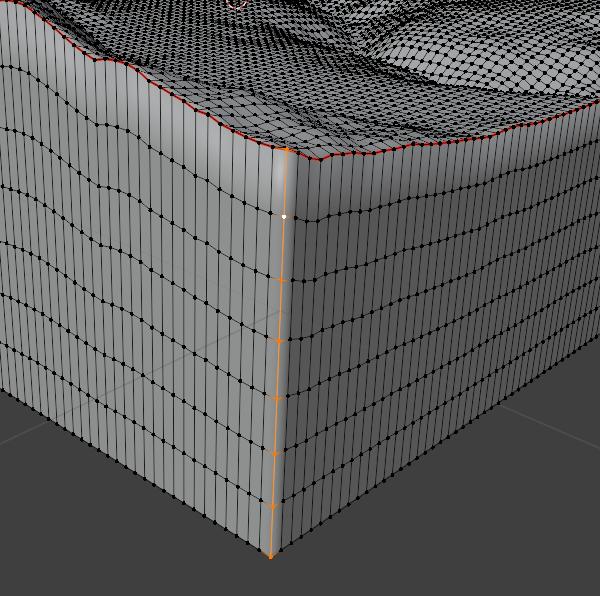
Task: Pick the second orange vertex up from the bottom corner
Action: 272,506
